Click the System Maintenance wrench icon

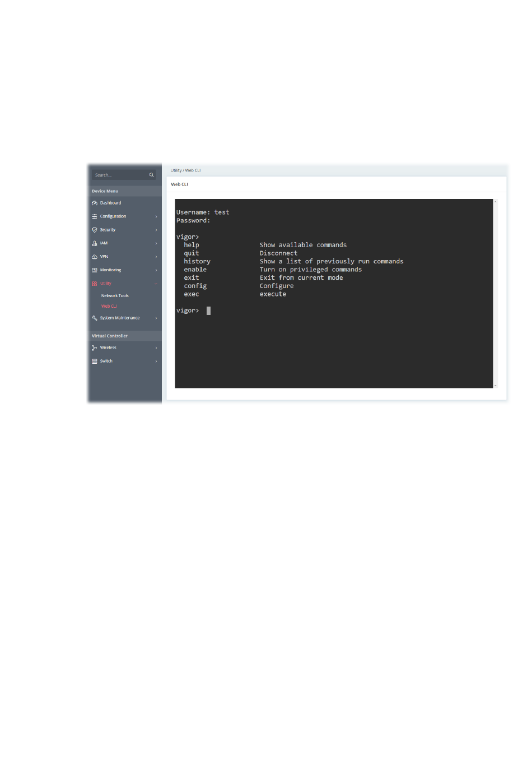[95, 318]
